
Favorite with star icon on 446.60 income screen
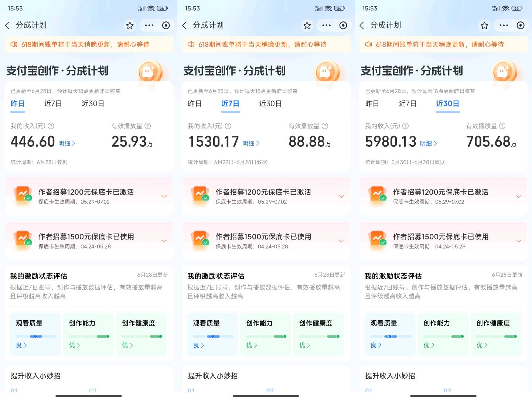(130, 25)
